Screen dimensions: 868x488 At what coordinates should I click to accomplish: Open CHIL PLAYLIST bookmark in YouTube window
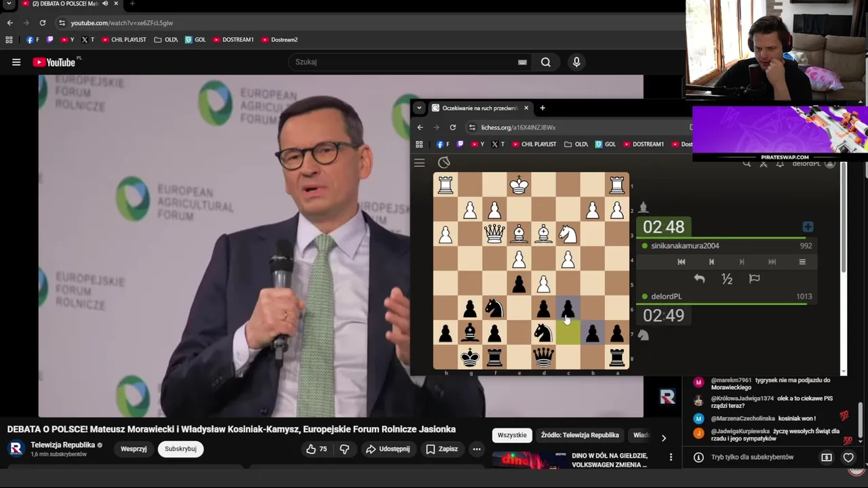[124, 40]
